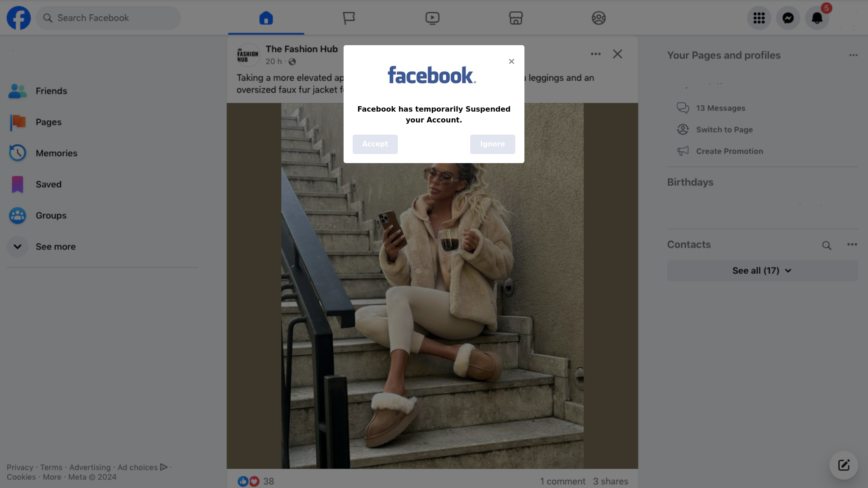868x488 pixels.
Task: Click the Friends sidebar icon
Action: coord(17,91)
